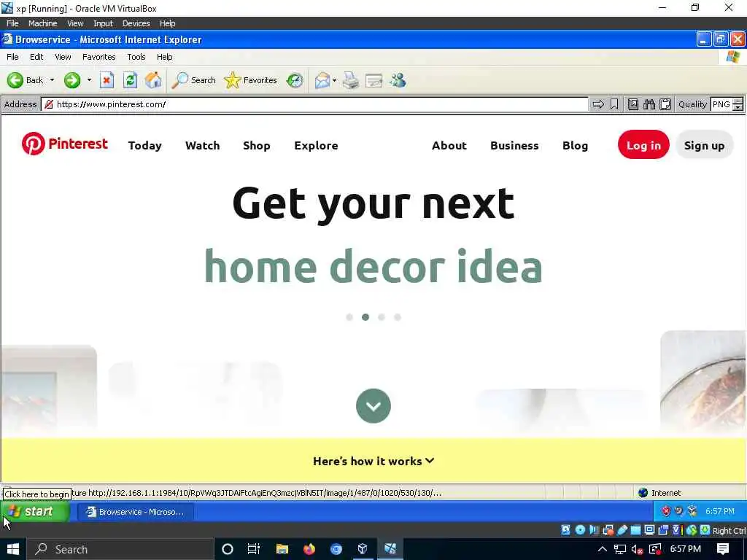Open the Edit menu in Internet Explorer
747x560 pixels.
click(36, 57)
